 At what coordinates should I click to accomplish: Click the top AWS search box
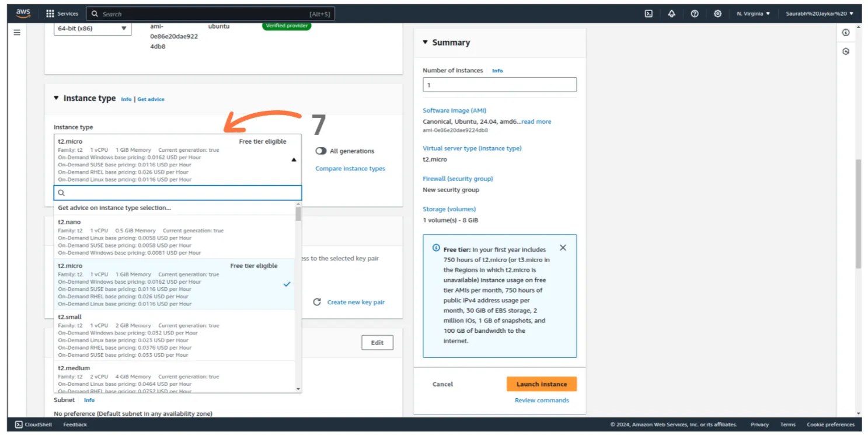(x=210, y=13)
